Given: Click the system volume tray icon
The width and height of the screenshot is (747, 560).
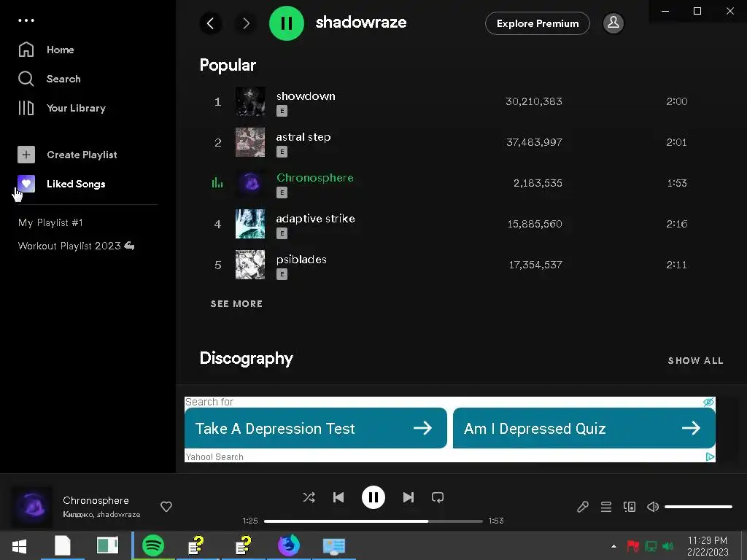Looking at the screenshot, I should pyautogui.click(x=668, y=546).
